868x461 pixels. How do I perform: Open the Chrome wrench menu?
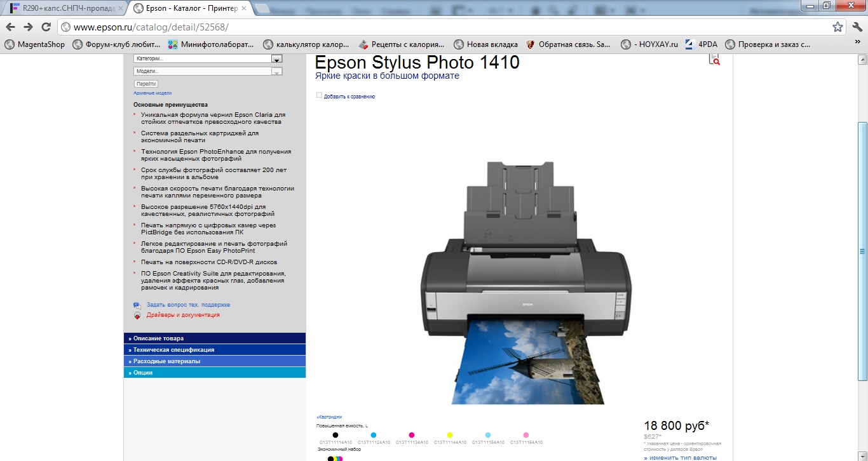tap(857, 27)
